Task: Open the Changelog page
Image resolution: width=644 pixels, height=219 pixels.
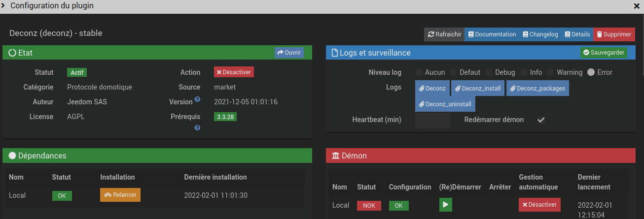Action: click(x=540, y=34)
